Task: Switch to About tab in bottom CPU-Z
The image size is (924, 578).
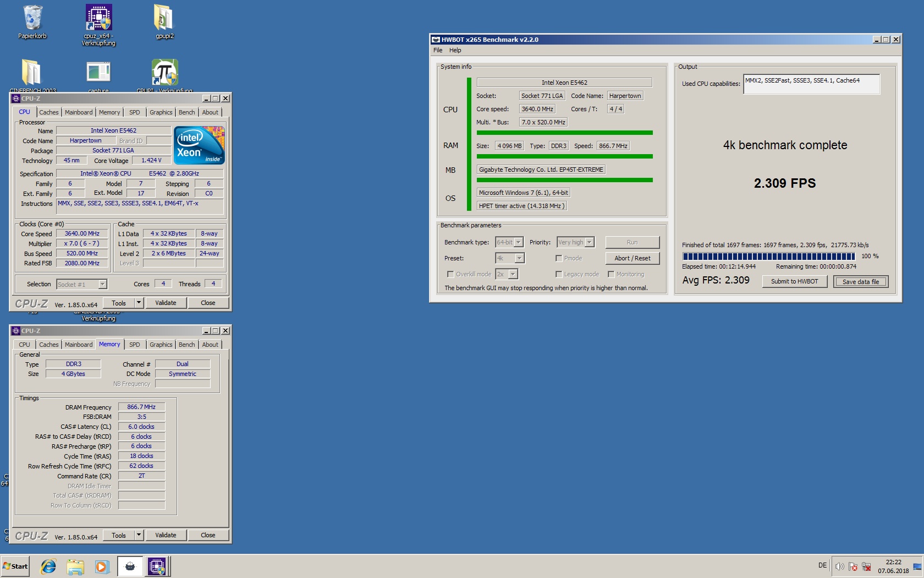Action: coord(210,345)
